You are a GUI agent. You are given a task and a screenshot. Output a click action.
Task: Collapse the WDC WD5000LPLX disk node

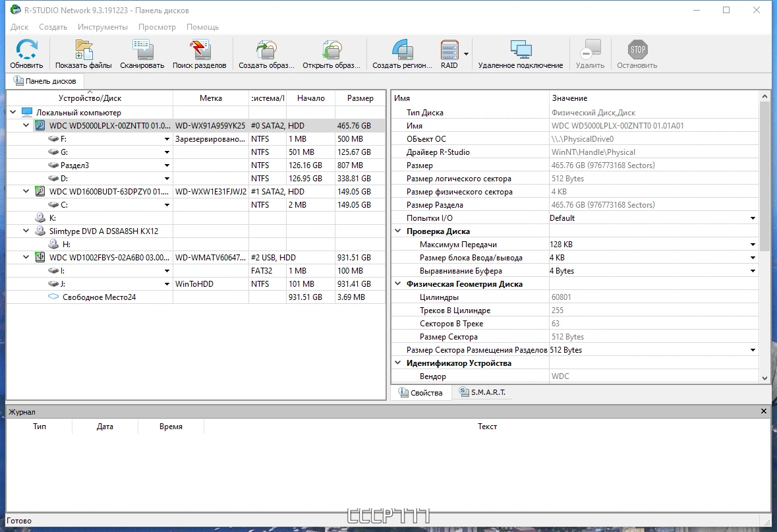pos(26,125)
